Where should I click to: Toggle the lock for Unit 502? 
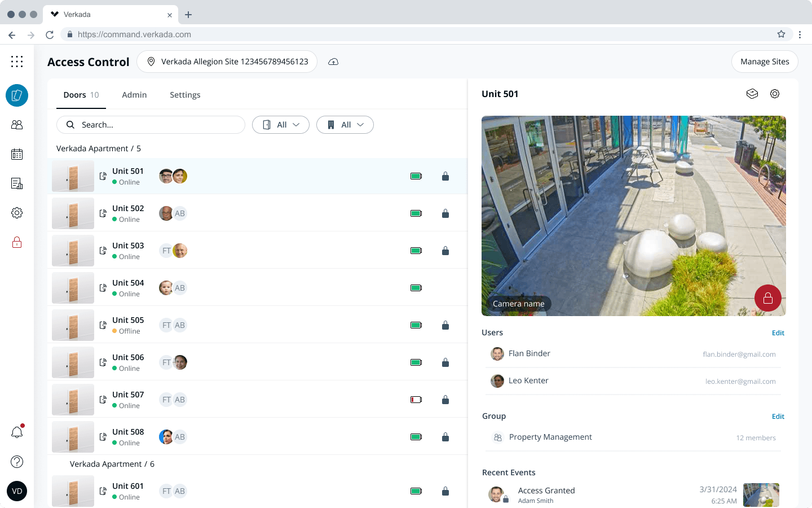[x=445, y=213]
